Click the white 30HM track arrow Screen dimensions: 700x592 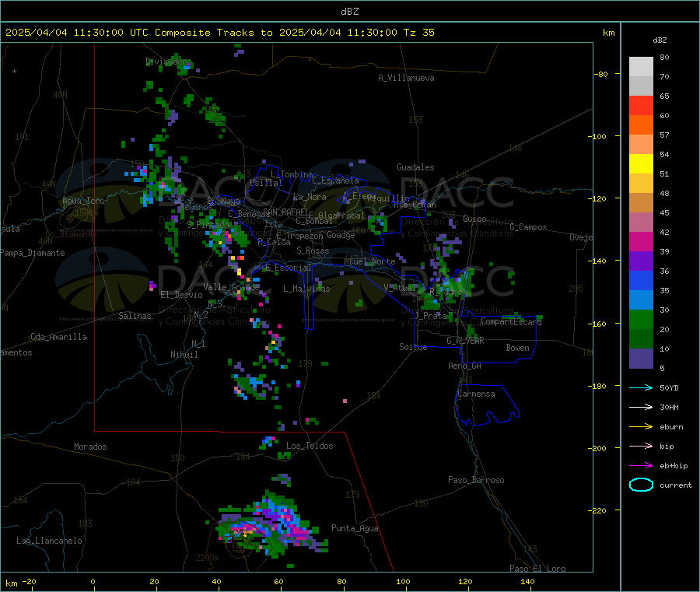641,407
